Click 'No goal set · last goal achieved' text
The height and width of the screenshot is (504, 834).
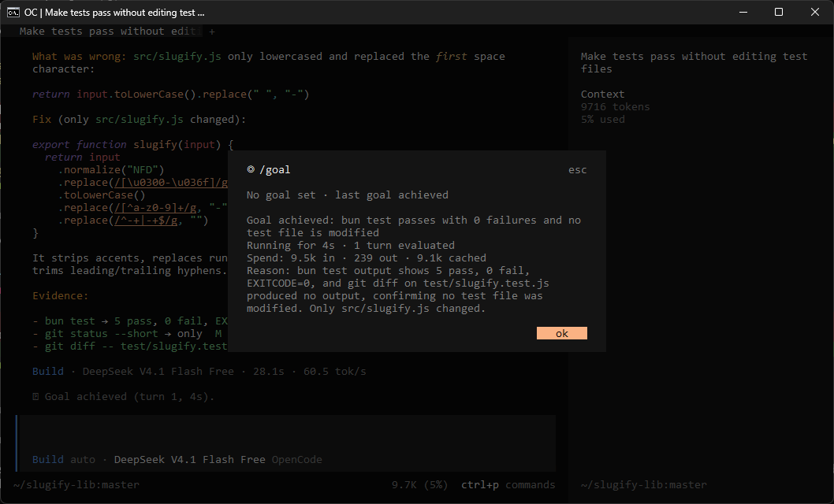pos(348,195)
